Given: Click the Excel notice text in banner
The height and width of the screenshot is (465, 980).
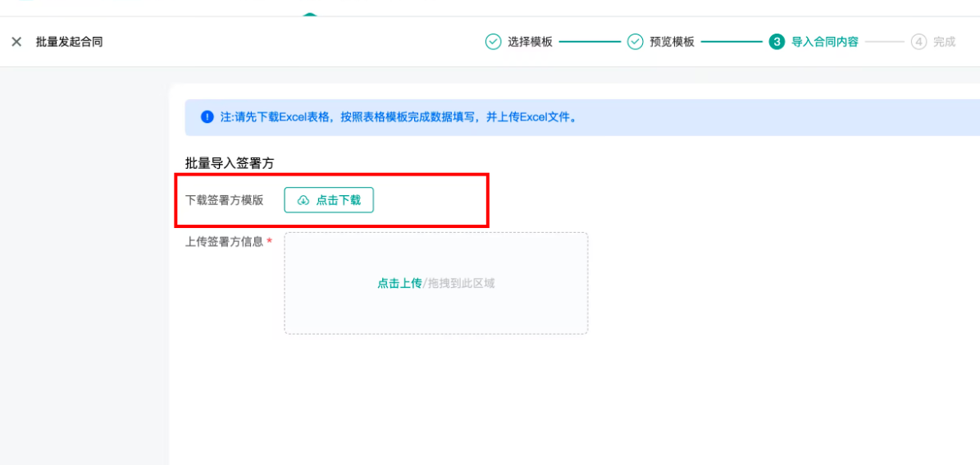Looking at the screenshot, I should point(398,117).
